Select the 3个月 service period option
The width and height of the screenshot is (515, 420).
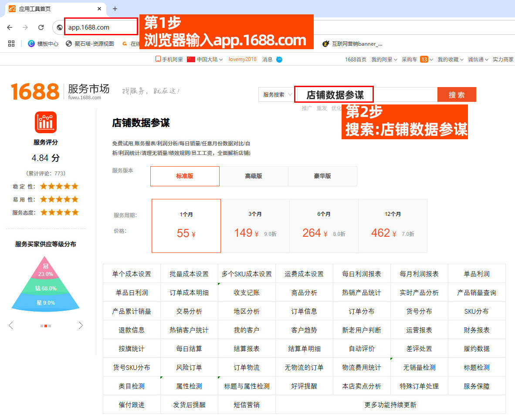click(255, 226)
